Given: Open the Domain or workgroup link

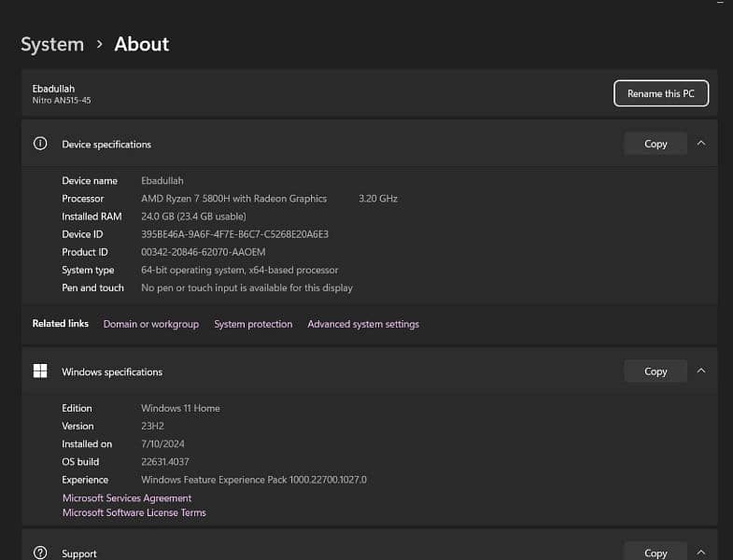Looking at the screenshot, I should 150,324.
